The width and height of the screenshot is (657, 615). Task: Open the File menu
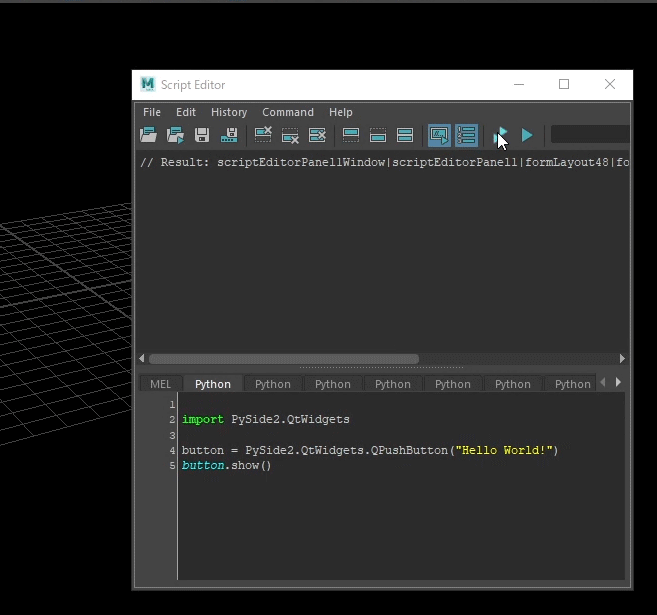[152, 112]
